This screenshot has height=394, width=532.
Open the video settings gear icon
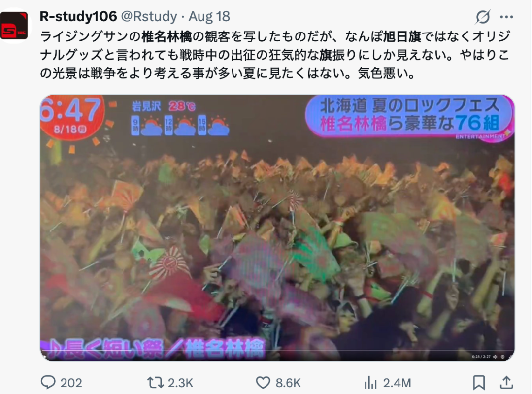pos(502,357)
